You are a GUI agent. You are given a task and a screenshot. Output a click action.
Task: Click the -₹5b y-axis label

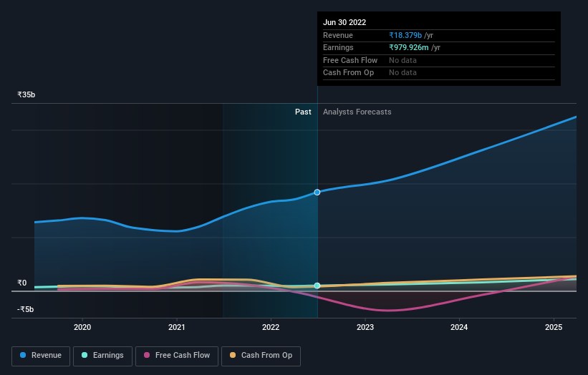26,309
